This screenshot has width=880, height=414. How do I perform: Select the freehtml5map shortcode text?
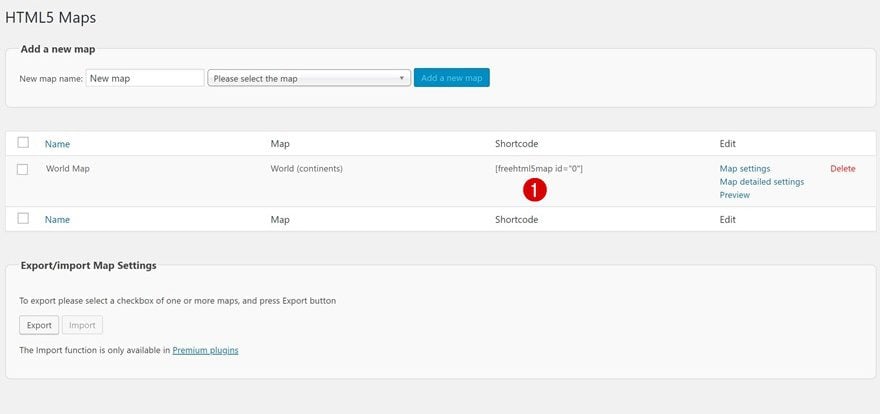[538, 169]
